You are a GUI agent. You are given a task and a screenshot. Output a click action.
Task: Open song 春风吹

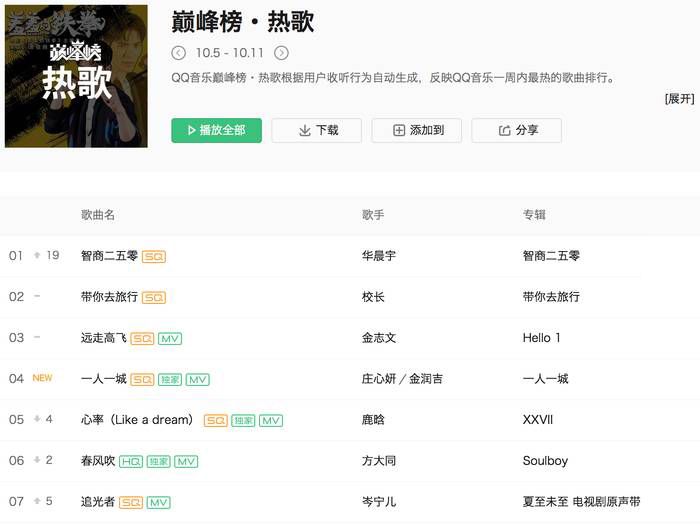[98, 461]
